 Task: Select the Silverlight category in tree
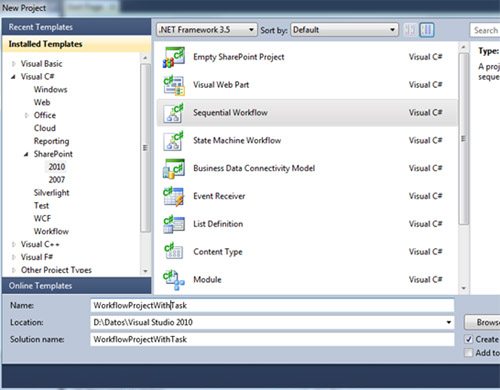(51, 193)
